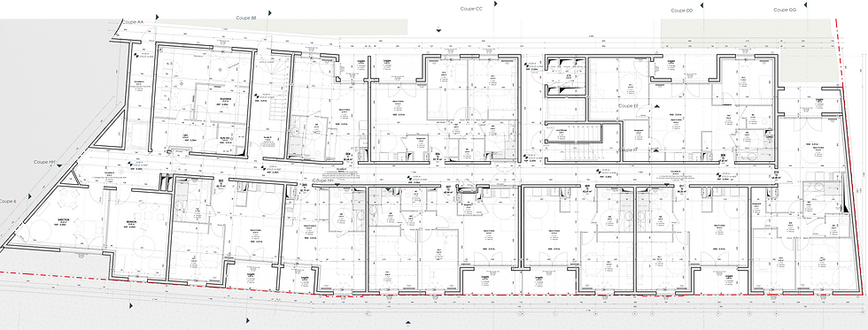This screenshot has width=868, height=330.
Task: Click the 'Coupe AA' section label
Action: tap(133, 21)
